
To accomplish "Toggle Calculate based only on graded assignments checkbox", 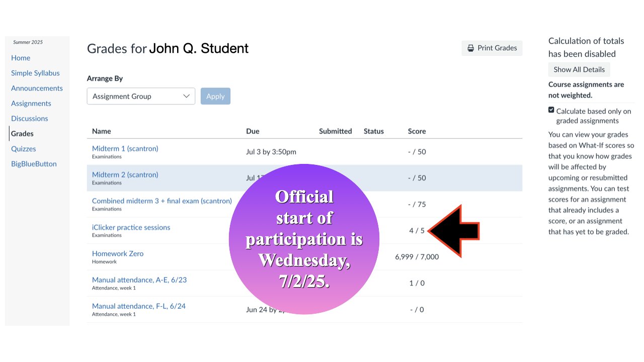I will pyautogui.click(x=551, y=110).
